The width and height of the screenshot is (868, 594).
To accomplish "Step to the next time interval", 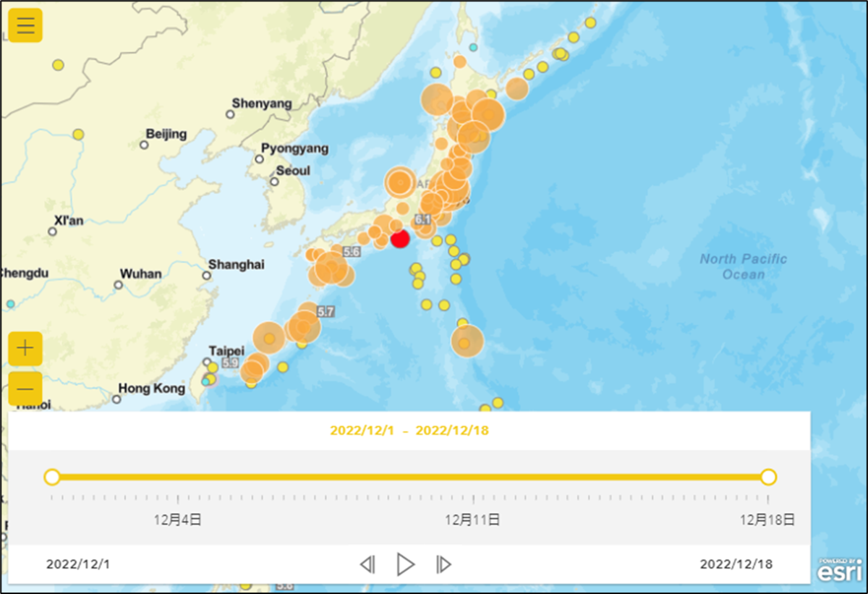I will pos(444,564).
